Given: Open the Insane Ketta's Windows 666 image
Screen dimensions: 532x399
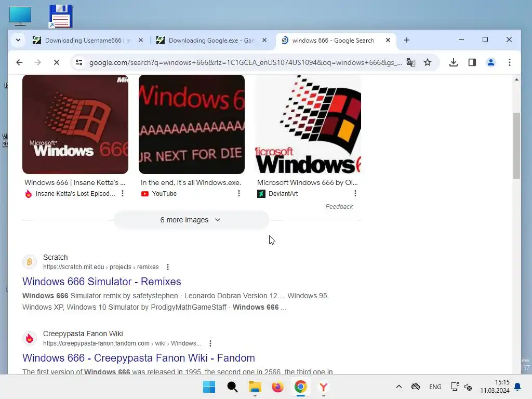Looking at the screenshot, I should click(75, 124).
